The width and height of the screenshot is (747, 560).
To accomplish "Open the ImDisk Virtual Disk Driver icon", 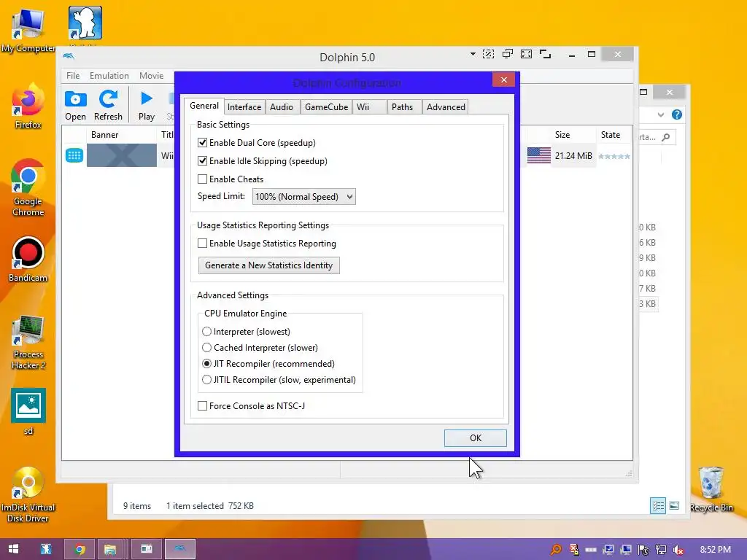I will coord(28,494).
